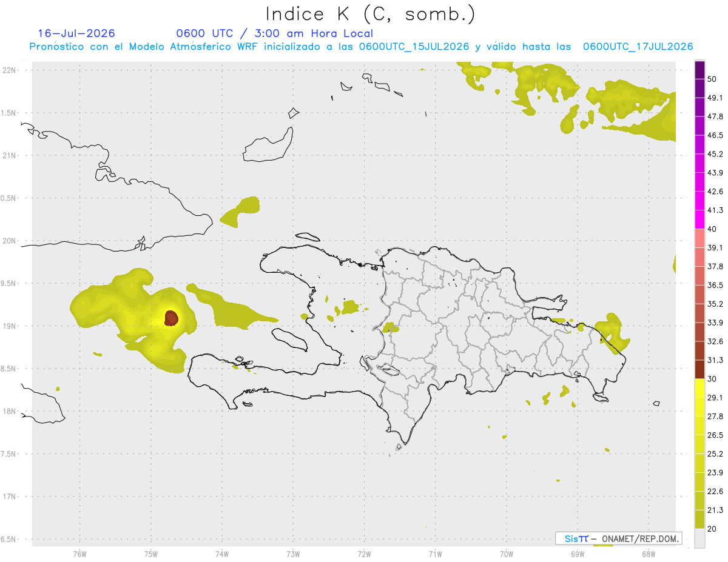Click the longitude label "68W"
728x562 pixels.
click(x=649, y=554)
